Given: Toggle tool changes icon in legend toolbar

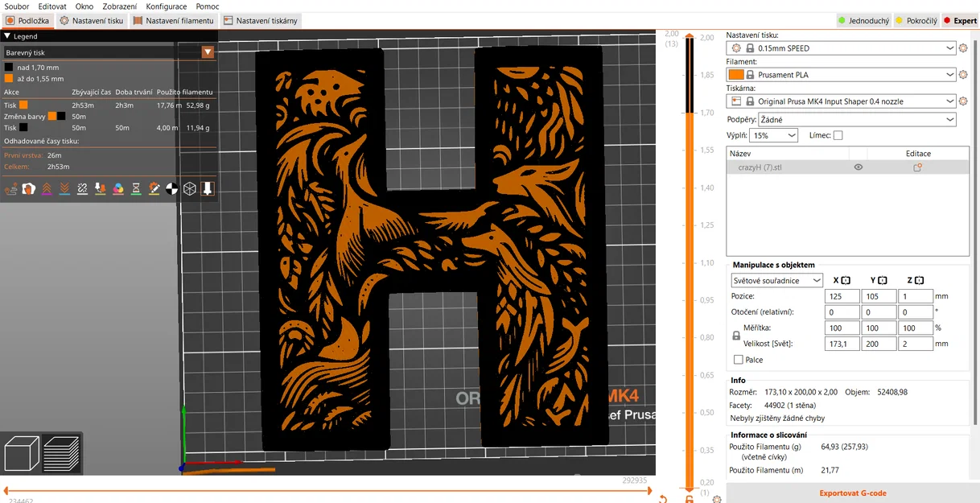Looking at the screenshot, I should pyautogui.click(x=101, y=188).
